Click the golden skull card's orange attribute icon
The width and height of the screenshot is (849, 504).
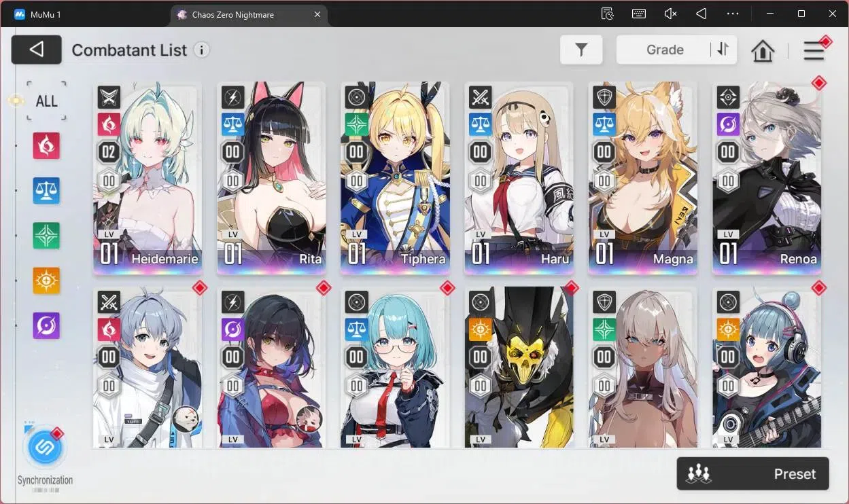480,329
